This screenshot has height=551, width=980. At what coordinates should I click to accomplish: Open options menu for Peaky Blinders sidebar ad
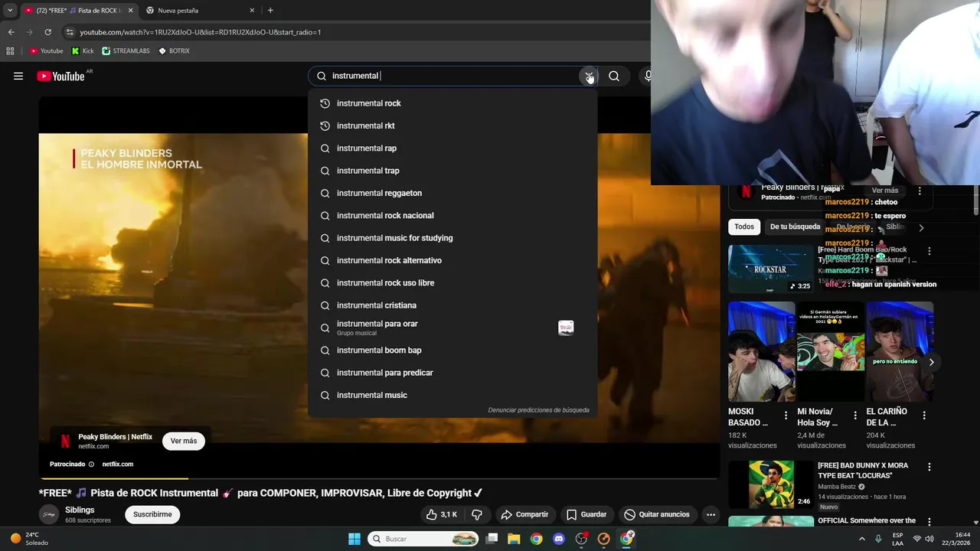[x=920, y=191]
